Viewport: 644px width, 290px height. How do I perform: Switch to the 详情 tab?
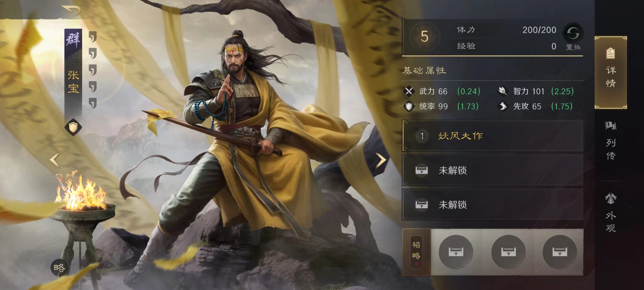(611, 73)
